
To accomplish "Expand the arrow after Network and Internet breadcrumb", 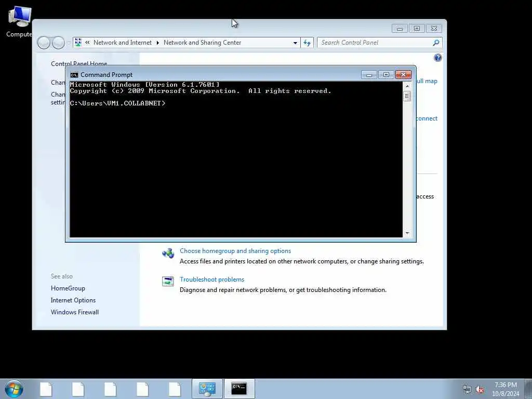I will pyautogui.click(x=158, y=43).
